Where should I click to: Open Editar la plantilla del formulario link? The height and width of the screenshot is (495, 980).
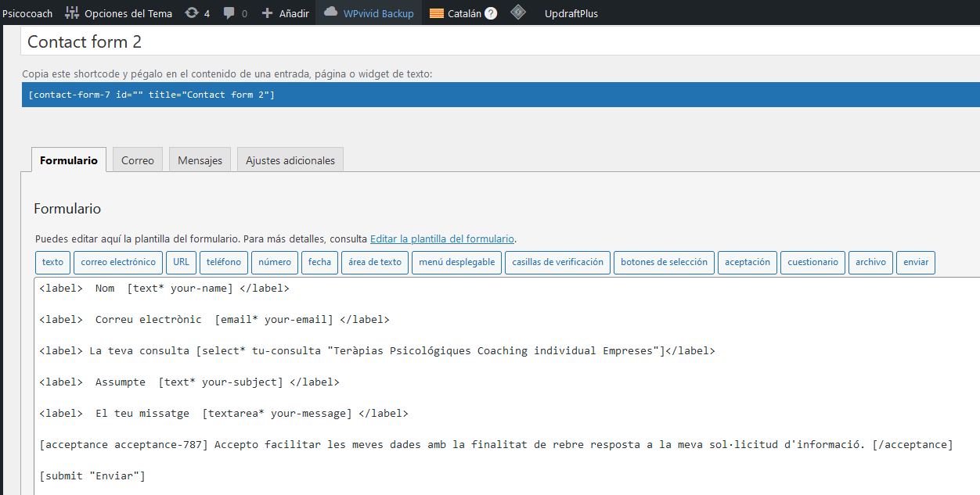coord(442,239)
